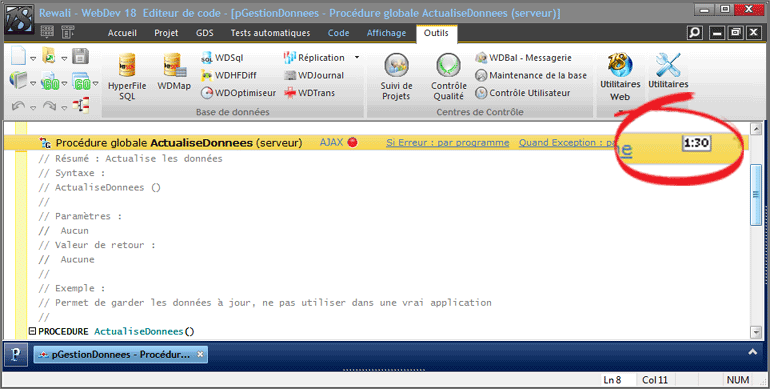
Task: Expand the Réplication dropdown arrow
Action: point(357,57)
